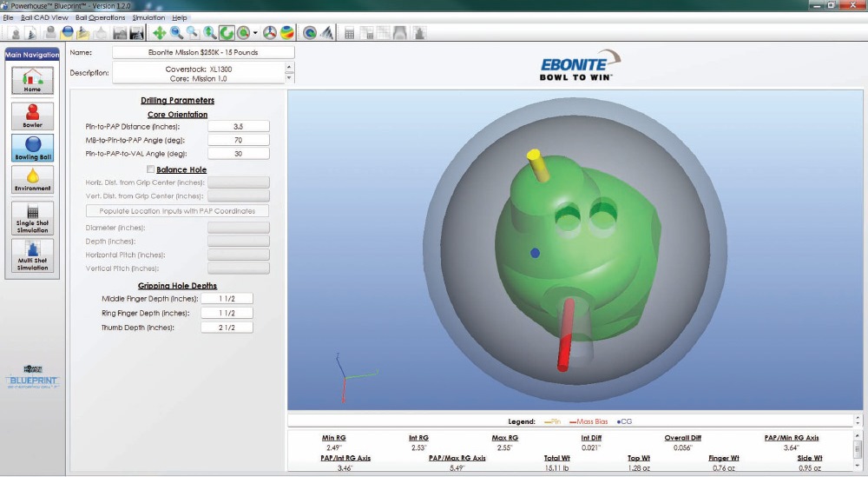The height and width of the screenshot is (477, 868).
Task: Click the green rotate view toolbar icon
Action: pos(227,33)
